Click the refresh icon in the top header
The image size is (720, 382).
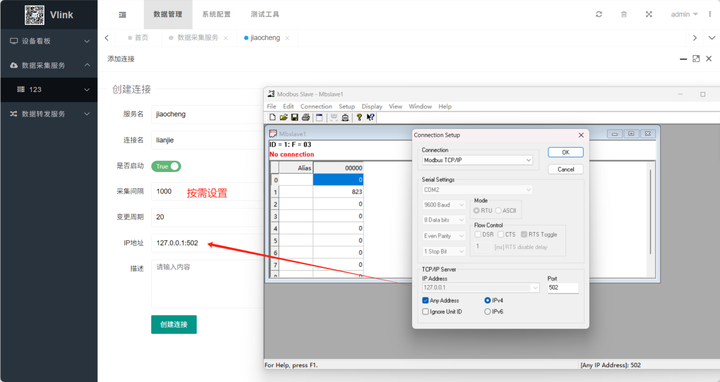tap(599, 14)
